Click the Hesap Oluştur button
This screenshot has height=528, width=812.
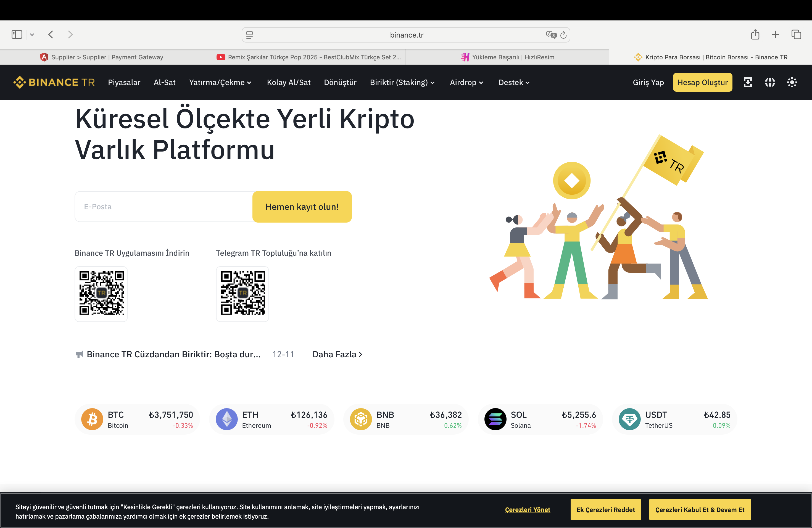[702, 82]
